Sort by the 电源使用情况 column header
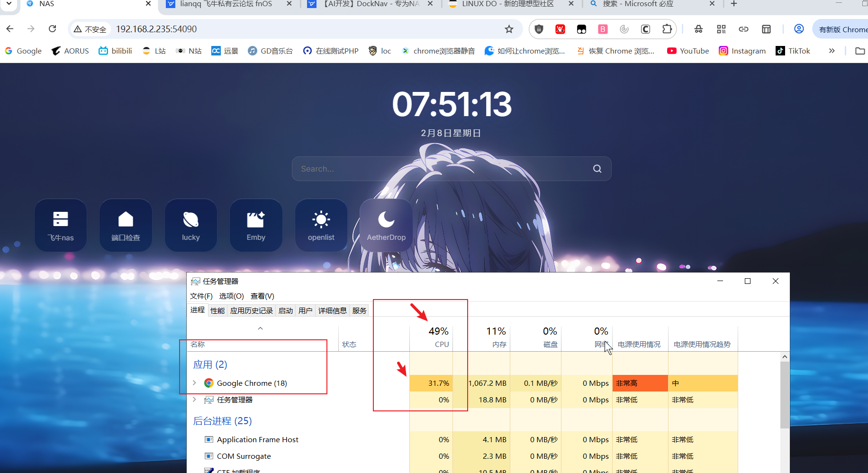The width and height of the screenshot is (868, 473). tap(640, 338)
